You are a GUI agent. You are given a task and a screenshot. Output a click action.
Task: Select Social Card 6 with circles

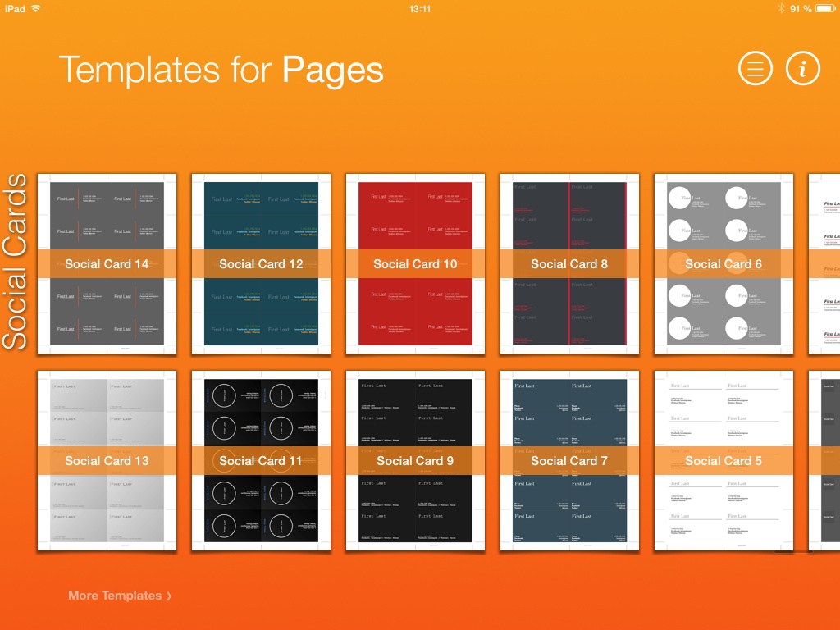point(724,264)
